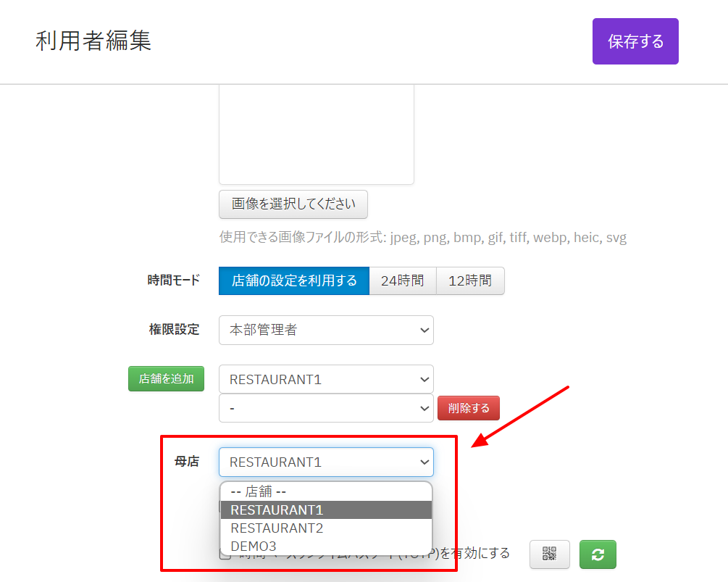Click the QR code icon button
The height and width of the screenshot is (582, 728).
click(550, 554)
